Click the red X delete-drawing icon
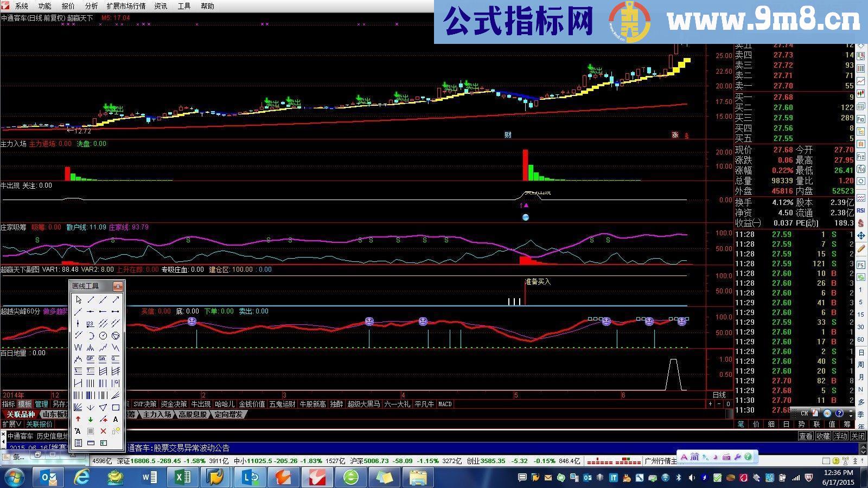This screenshot has width=868, height=488. click(103, 432)
